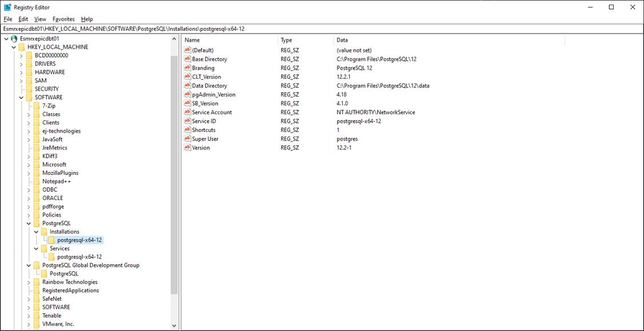
Task: Open the Edit menu
Action: tap(23, 19)
